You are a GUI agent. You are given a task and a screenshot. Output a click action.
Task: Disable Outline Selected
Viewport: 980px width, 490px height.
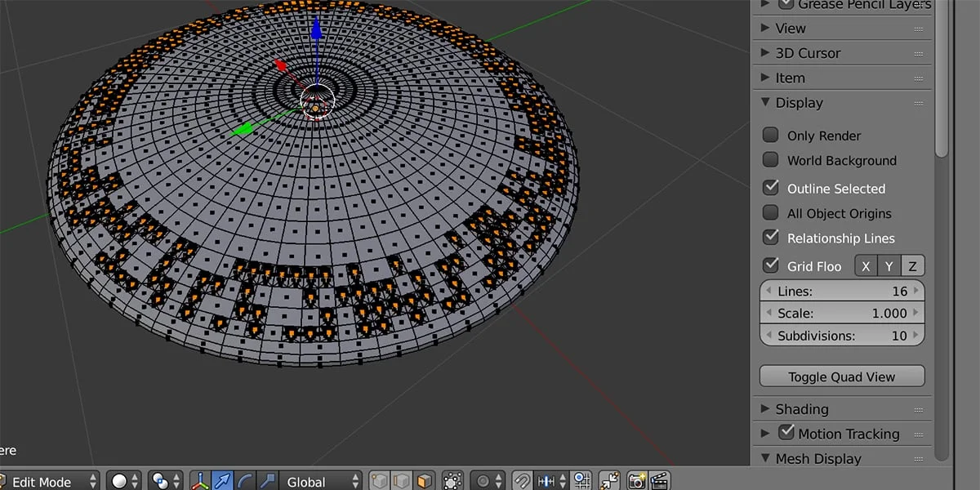click(x=769, y=188)
